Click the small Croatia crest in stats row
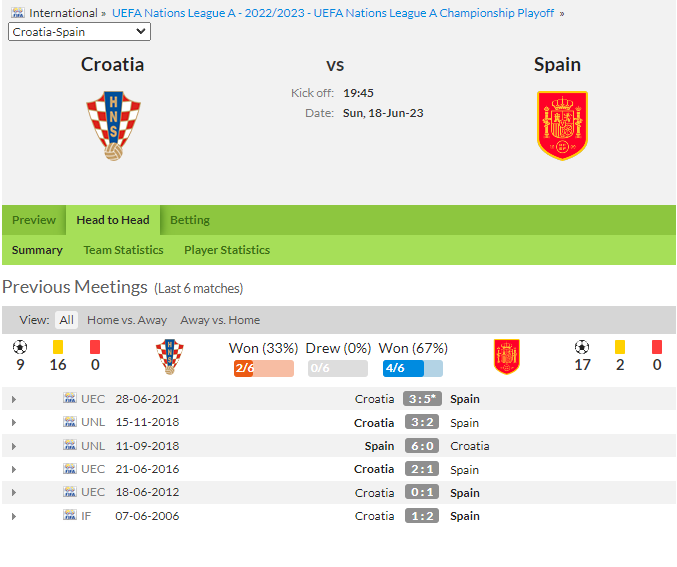677x567 pixels. [170, 357]
